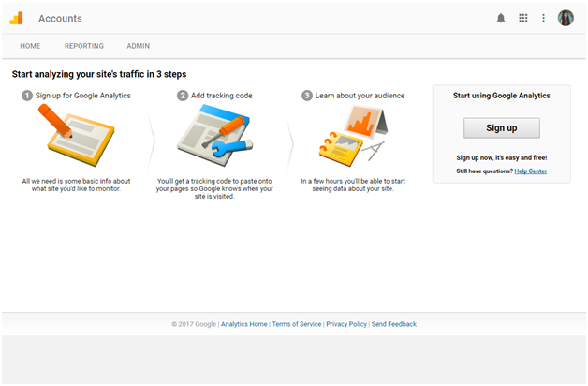Open the Help Center link

pos(531,171)
